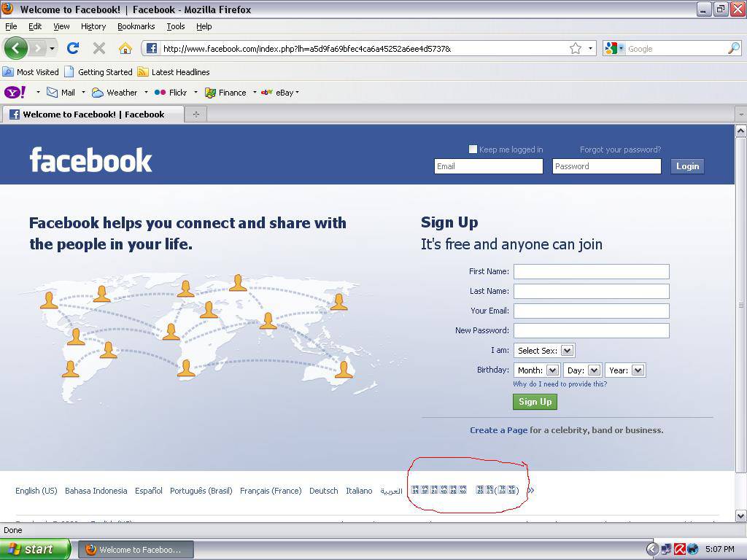Click the Last Name input field

click(591, 291)
